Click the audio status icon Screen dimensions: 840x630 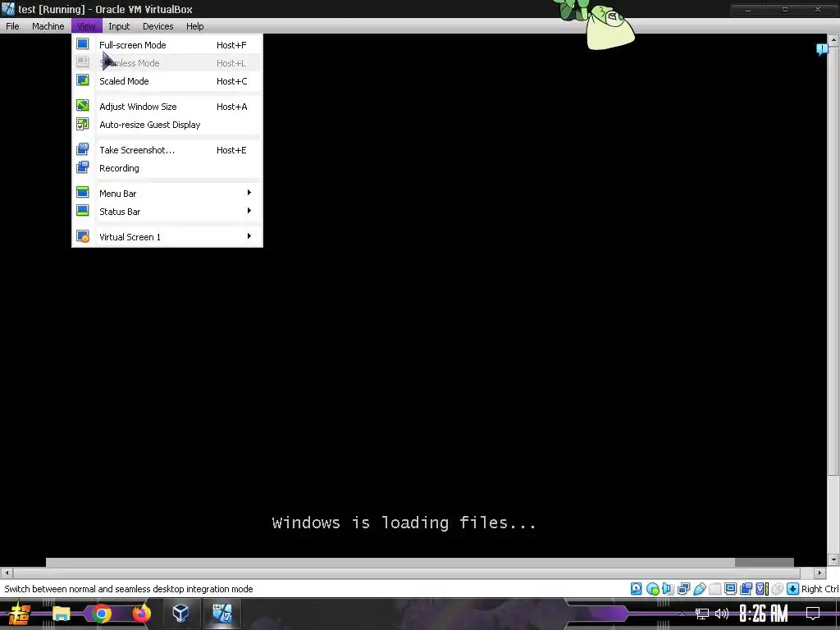(x=668, y=589)
